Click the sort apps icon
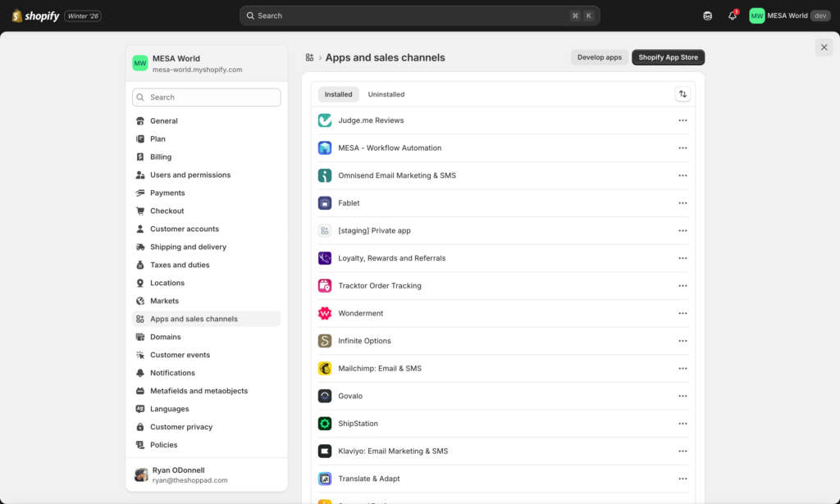The image size is (840, 504). tap(682, 94)
